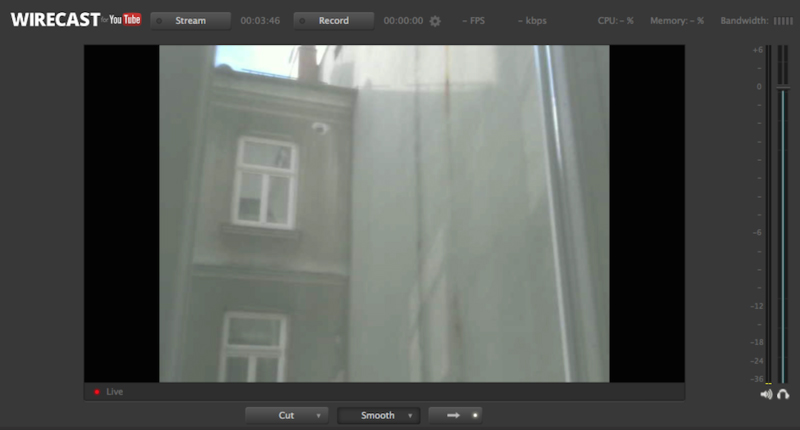Open the Cut transition dropdown

click(287, 415)
